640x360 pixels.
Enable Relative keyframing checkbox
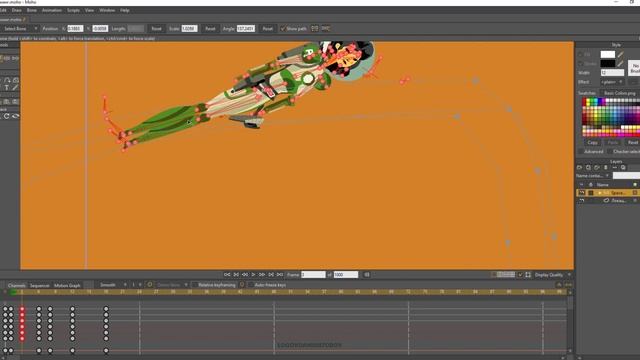coord(195,285)
